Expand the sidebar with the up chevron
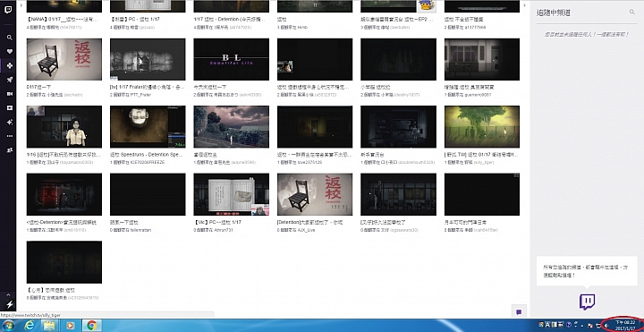Image resolution: width=644 pixels, height=332 pixels. tap(9, 294)
